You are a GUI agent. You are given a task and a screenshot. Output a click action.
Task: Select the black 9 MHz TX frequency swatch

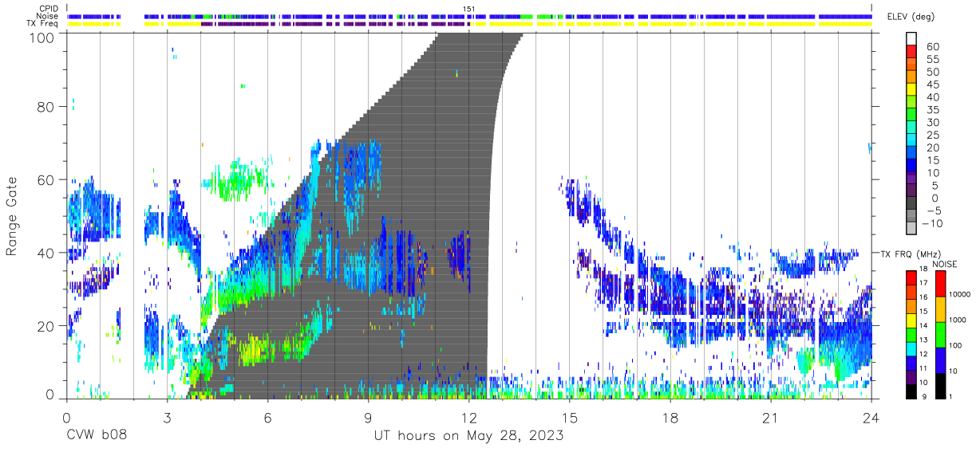tap(911, 391)
